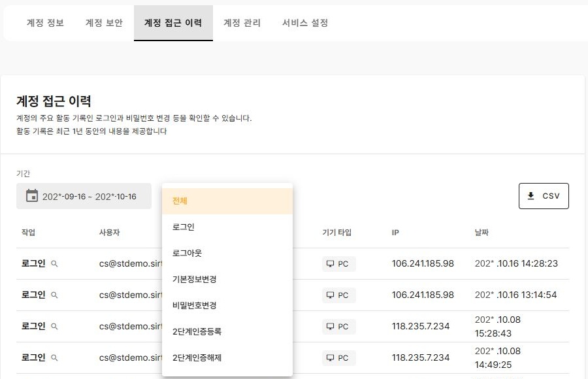
Task: Click IP 106.241.185.98 in the 13:14:54 row
Action: 423,295
